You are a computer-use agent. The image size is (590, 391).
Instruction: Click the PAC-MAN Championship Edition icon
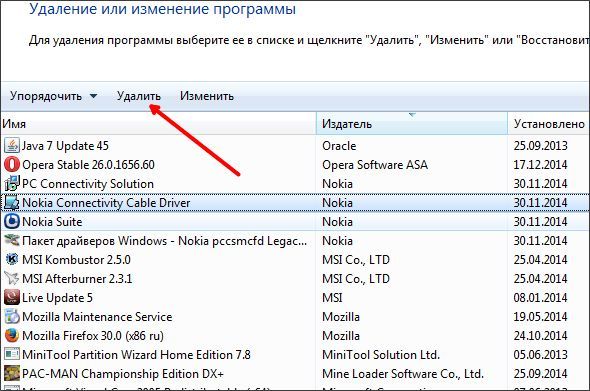12,374
